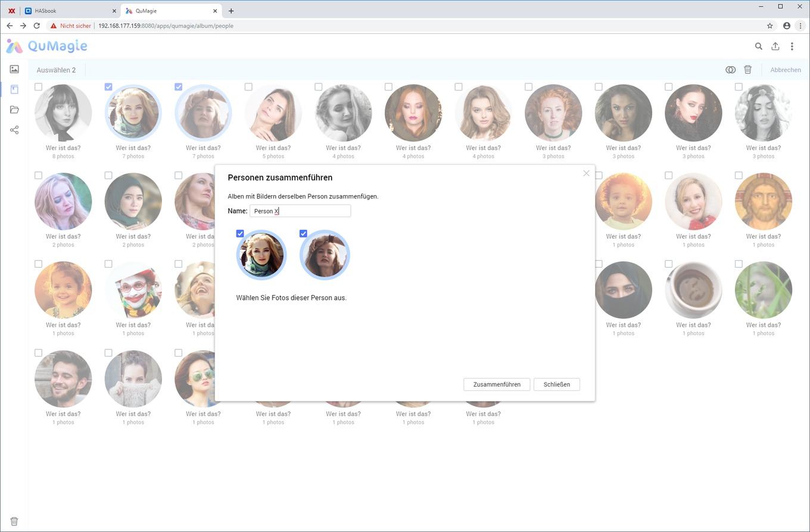Check the clown face person checkbox
Image resolution: width=810 pixels, height=532 pixels.
point(108,264)
